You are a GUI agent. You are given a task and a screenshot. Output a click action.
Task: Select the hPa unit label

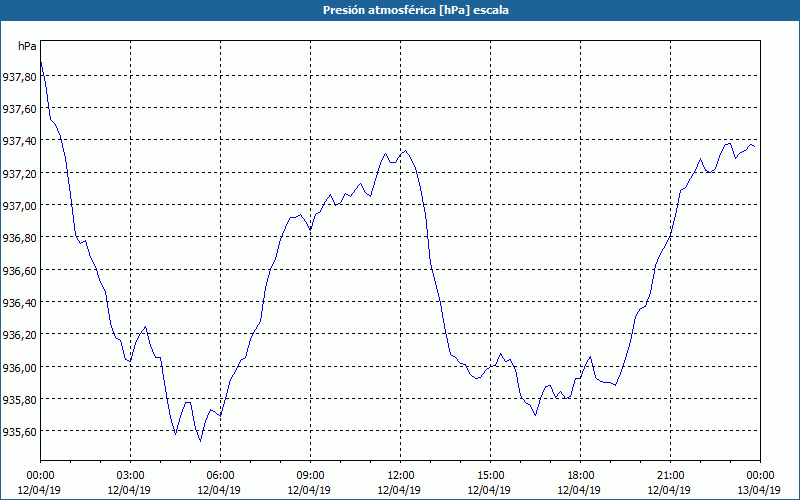(27, 46)
